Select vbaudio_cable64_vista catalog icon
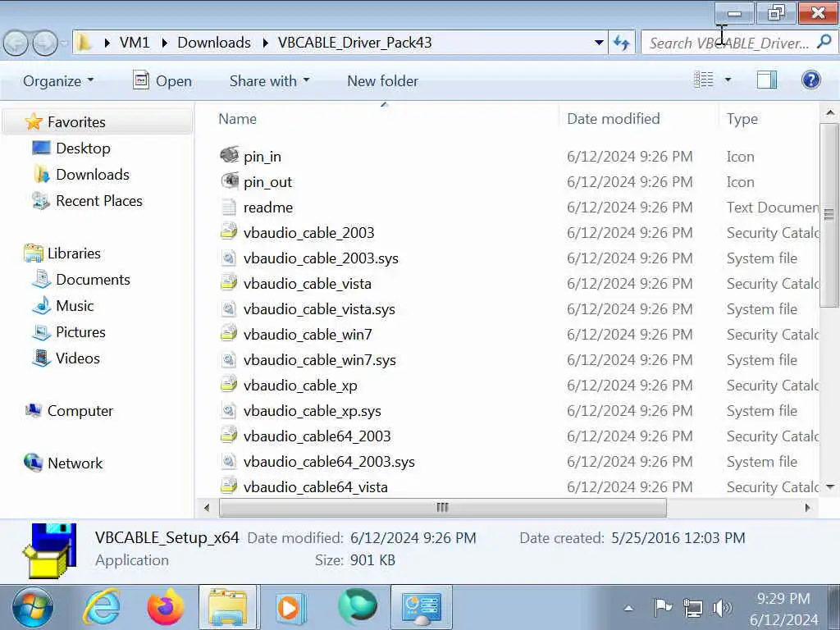 coord(230,486)
